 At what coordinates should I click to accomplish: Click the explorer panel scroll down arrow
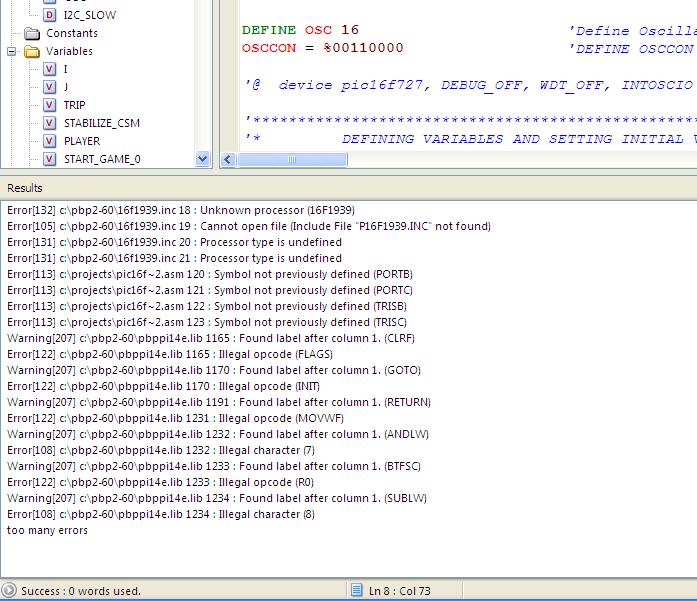(x=203, y=159)
